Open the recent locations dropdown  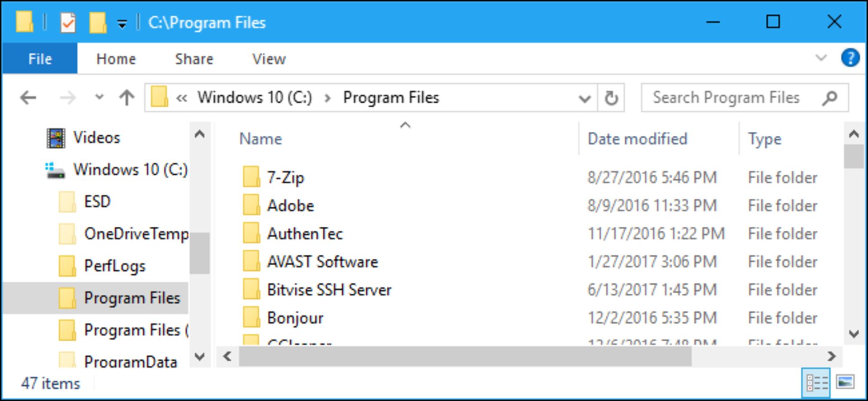pyautogui.click(x=99, y=97)
